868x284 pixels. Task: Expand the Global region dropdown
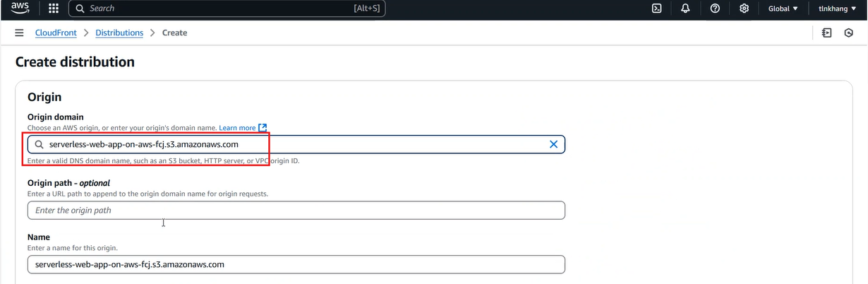(x=783, y=8)
